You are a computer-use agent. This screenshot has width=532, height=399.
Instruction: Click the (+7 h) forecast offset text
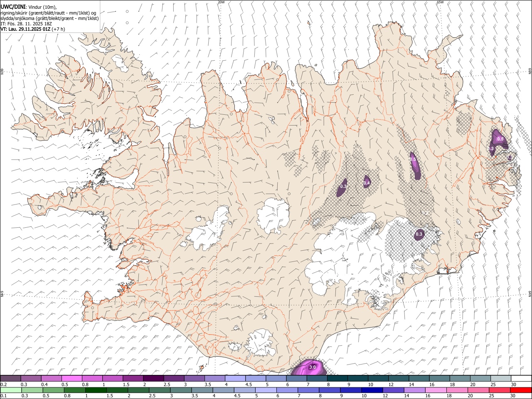pos(59,29)
